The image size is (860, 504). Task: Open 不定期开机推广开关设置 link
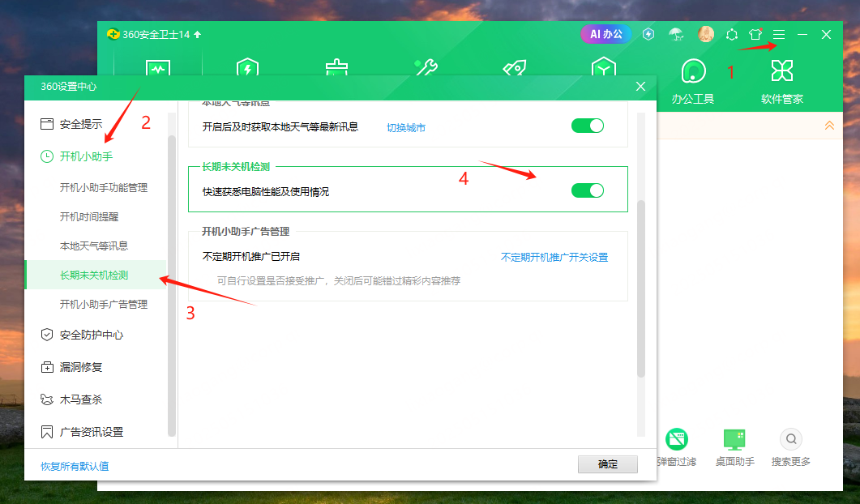pyautogui.click(x=554, y=257)
